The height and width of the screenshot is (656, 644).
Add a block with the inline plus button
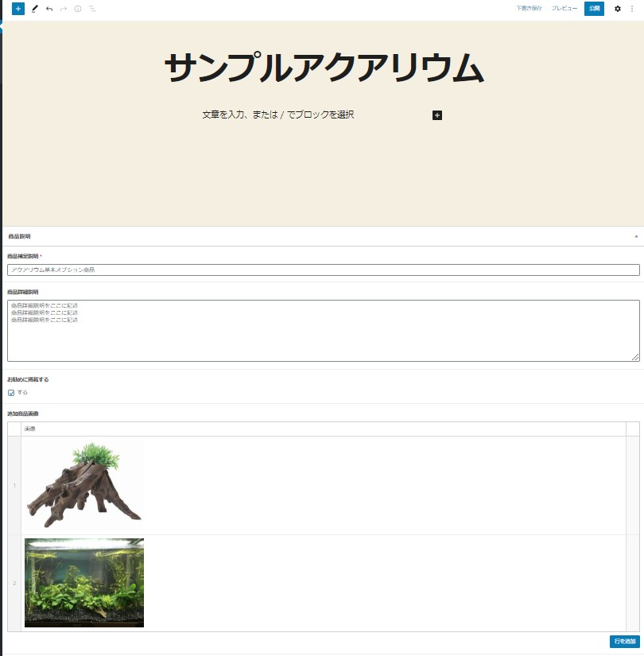coord(436,115)
